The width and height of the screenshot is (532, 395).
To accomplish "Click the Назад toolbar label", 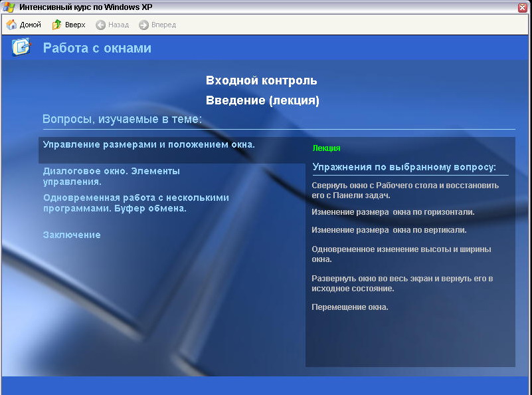I will pos(118,25).
